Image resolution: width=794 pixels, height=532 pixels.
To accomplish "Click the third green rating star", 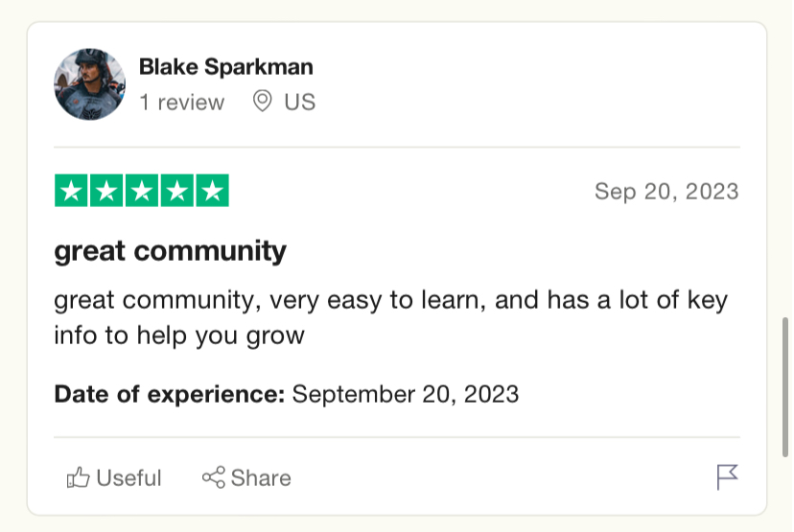I will click(142, 191).
